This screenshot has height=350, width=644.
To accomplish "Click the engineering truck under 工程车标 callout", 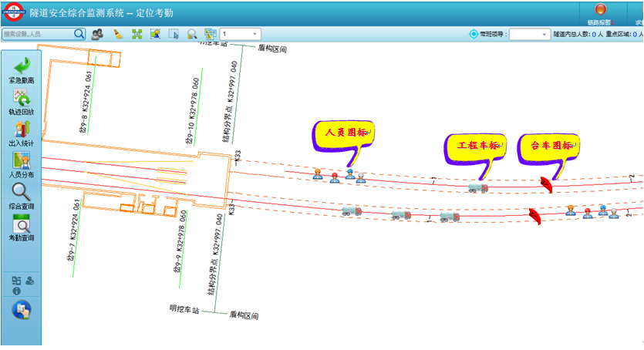I will 478,187.
